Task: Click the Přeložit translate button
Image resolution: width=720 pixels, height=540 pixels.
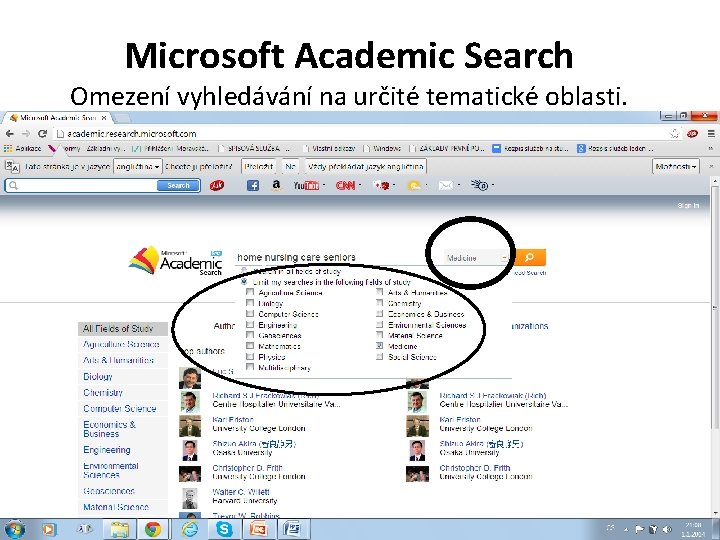Action: (x=259, y=166)
